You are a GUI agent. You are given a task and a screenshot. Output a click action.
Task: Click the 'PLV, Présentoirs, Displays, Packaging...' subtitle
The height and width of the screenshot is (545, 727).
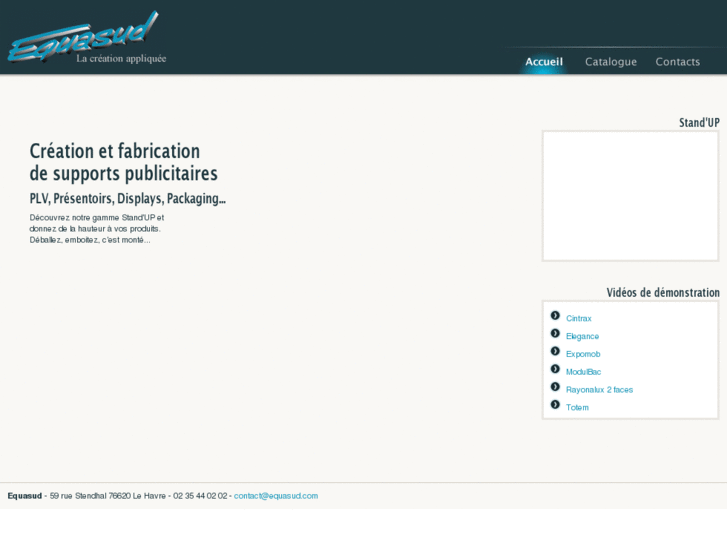coord(128,199)
